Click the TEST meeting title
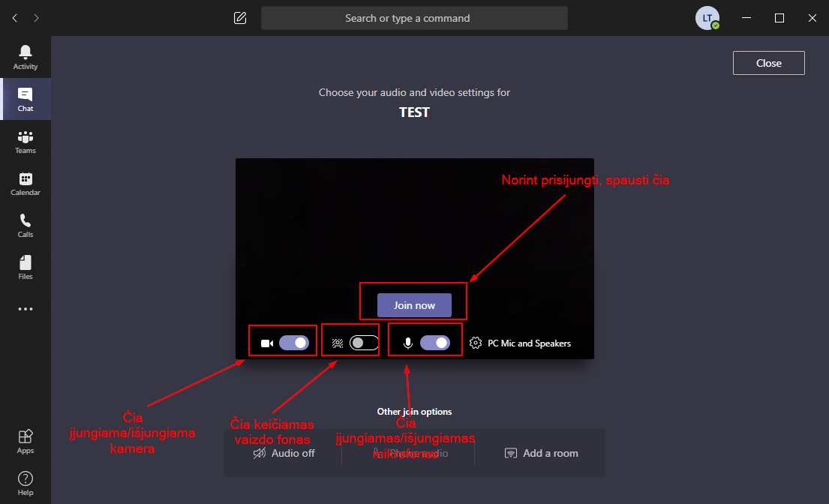Screen dimensions: 829x504 (414, 112)
